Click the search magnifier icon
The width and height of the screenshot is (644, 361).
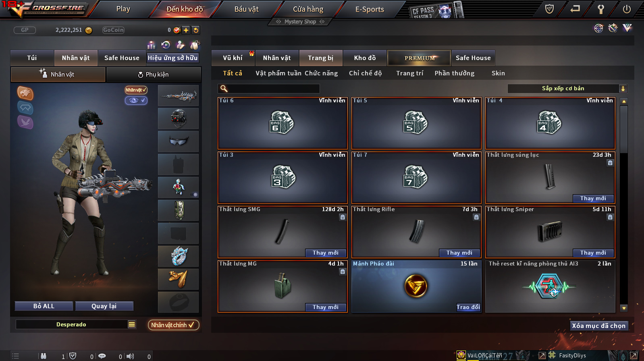(224, 89)
